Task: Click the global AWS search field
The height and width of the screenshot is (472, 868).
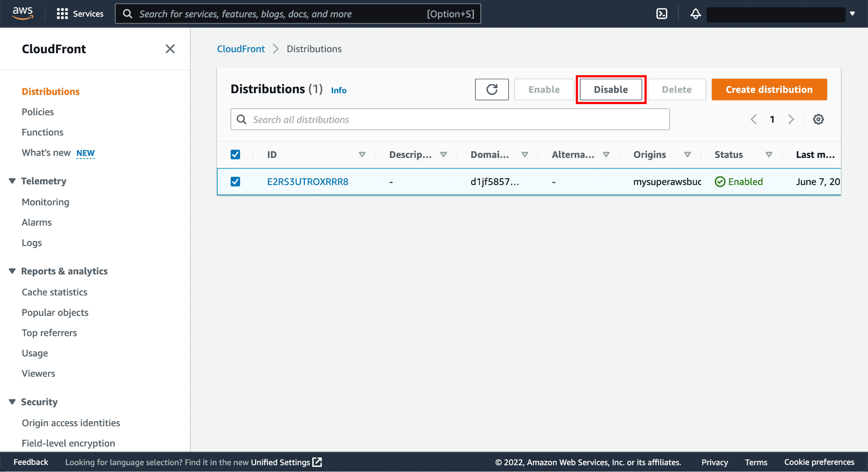Action: point(298,14)
